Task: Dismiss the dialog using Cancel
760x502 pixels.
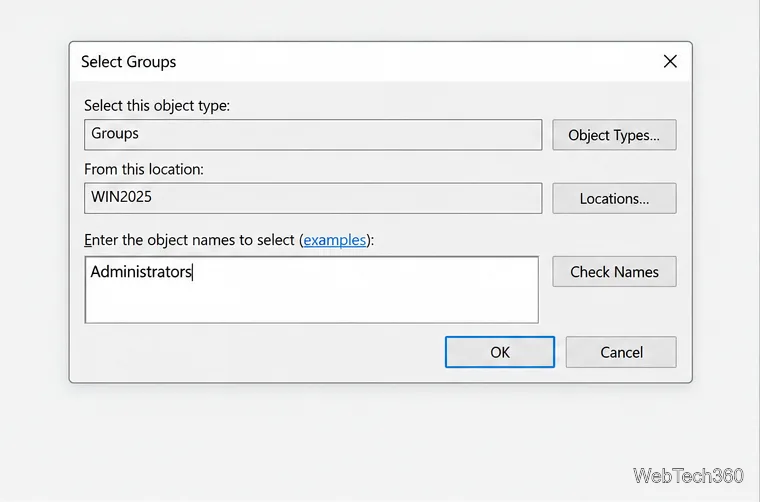Action: point(621,352)
